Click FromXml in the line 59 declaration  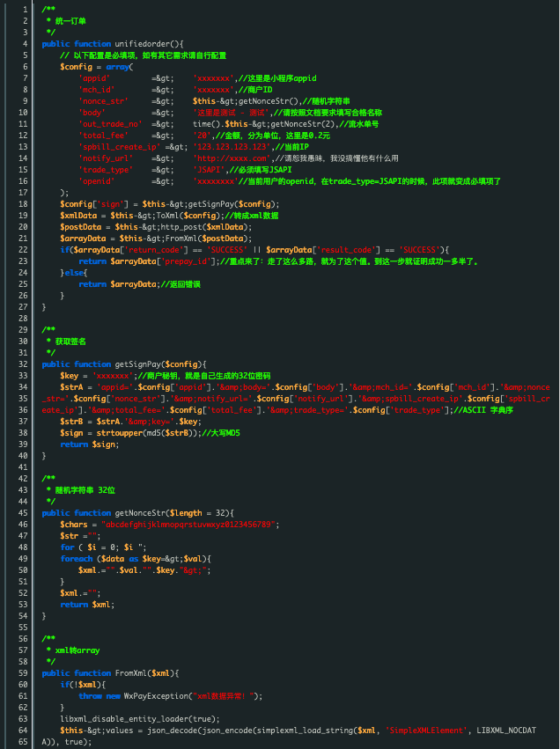pyautogui.click(x=131, y=673)
